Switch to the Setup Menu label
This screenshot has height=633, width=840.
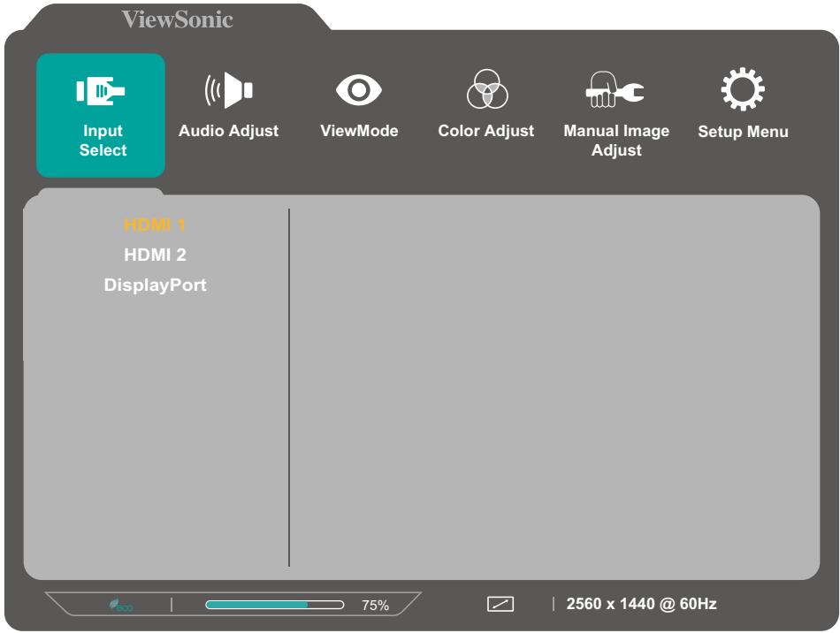pos(743,131)
